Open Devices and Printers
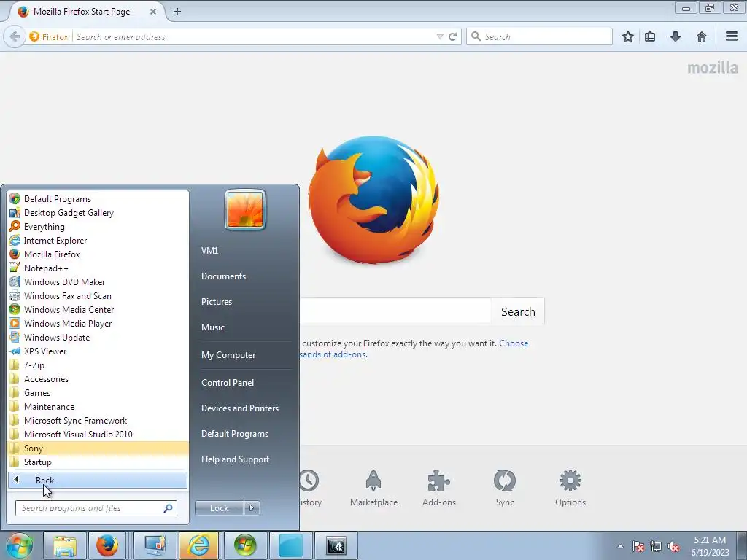This screenshot has width=747, height=560. pos(240,408)
